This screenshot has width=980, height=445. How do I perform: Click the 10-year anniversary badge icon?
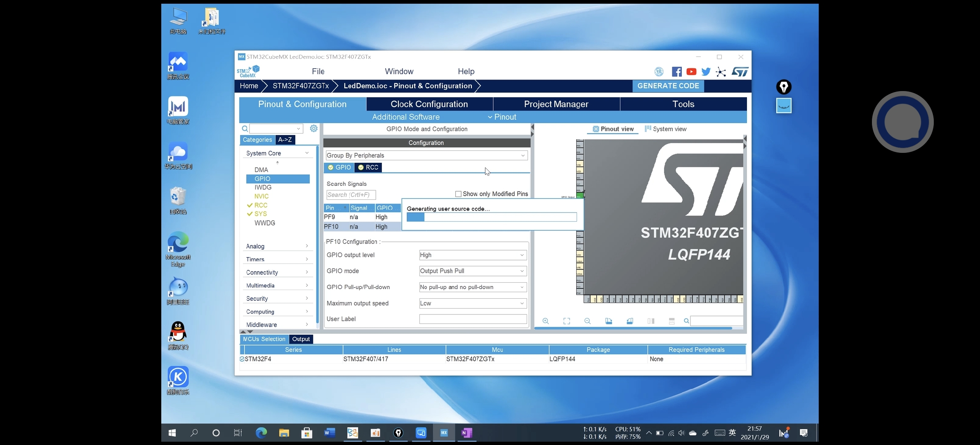(659, 72)
